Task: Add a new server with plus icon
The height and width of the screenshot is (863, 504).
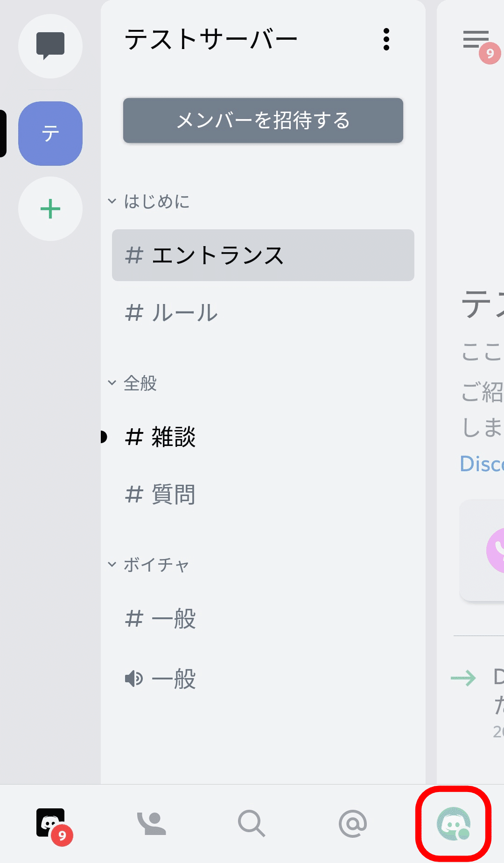Action: (x=50, y=209)
